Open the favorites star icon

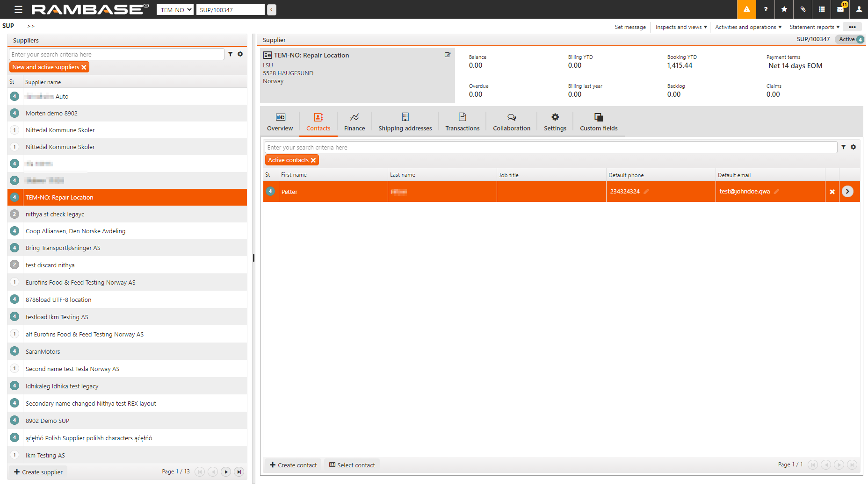coord(784,9)
